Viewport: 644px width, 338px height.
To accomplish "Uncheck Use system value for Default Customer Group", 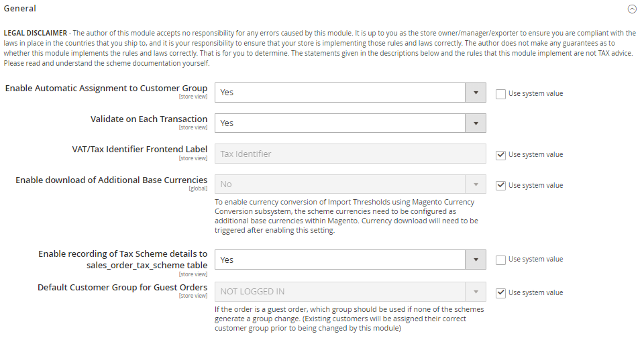I will 500,293.
